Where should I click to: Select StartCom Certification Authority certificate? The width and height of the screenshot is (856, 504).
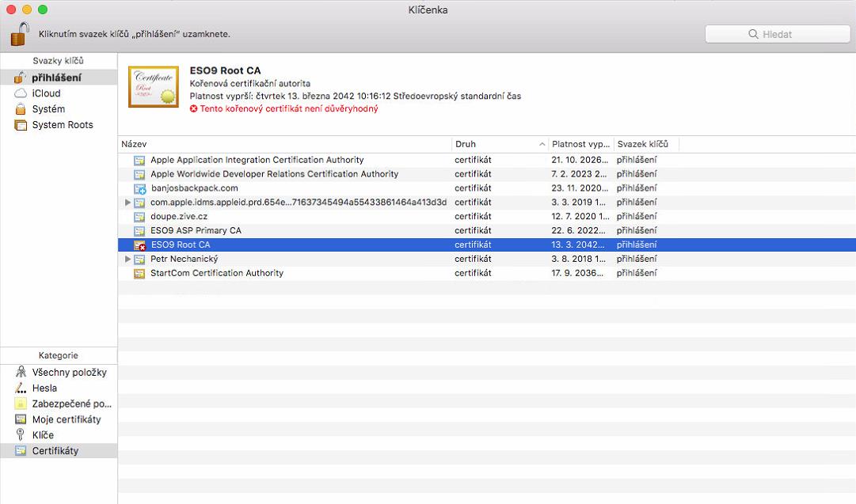487,273
